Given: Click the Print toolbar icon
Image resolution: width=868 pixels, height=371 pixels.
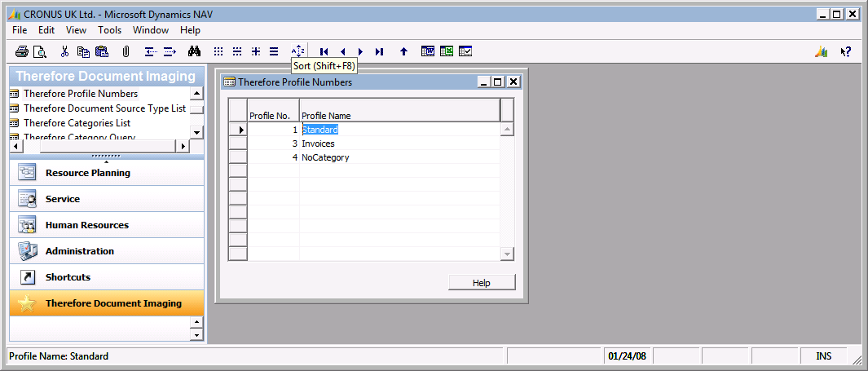Looking at the screenshot, I should (x=21, y=51).
